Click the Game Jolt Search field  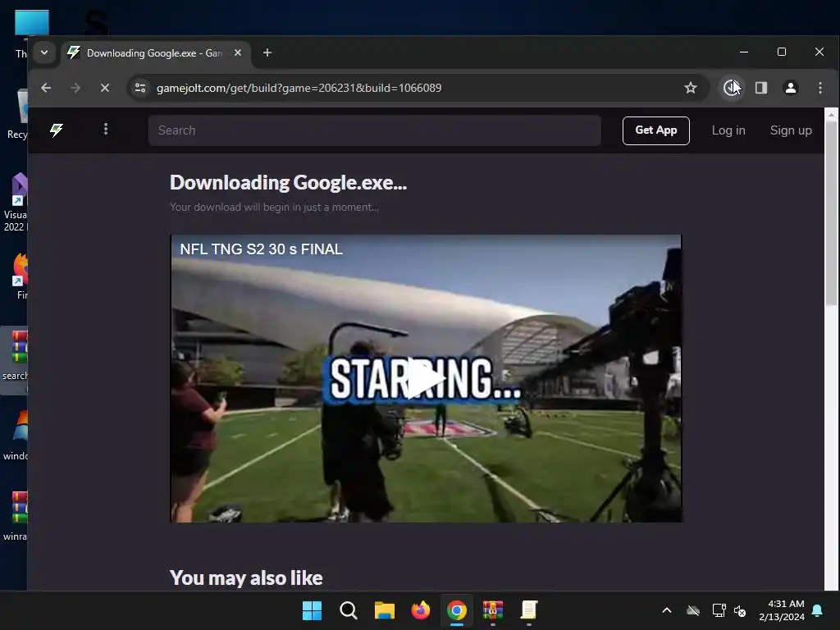point(374,130)
